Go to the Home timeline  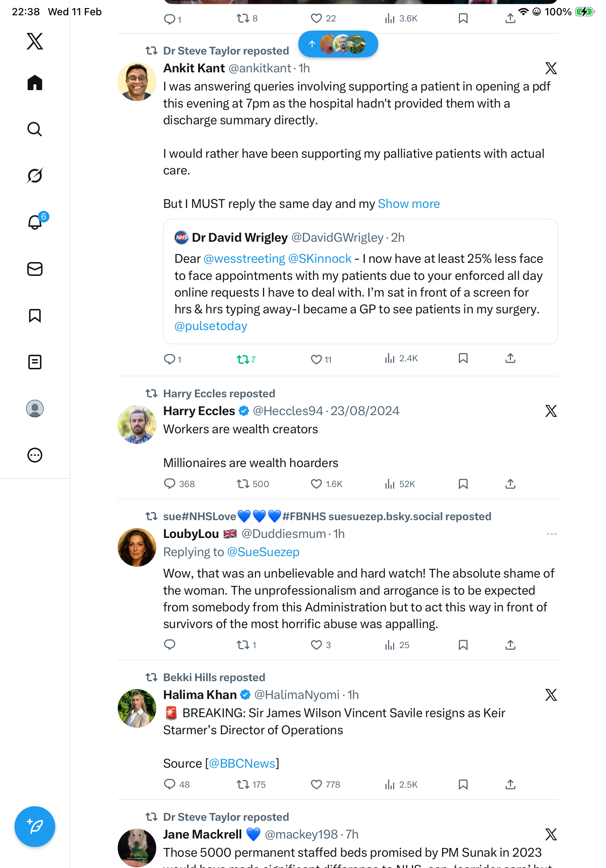35,83
